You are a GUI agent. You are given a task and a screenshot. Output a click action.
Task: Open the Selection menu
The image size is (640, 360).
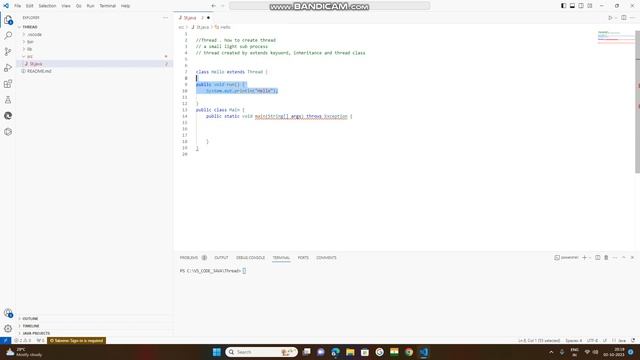(47, 6)
